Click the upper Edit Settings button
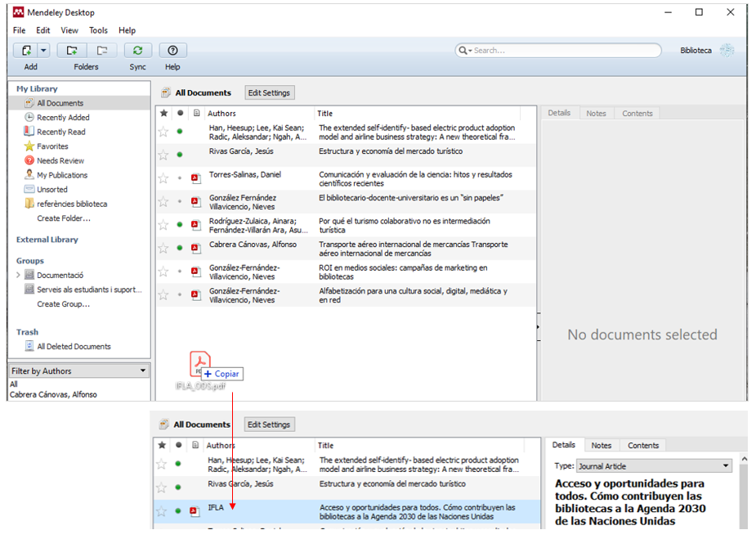756x539 pixels. (x=269, y=93)
